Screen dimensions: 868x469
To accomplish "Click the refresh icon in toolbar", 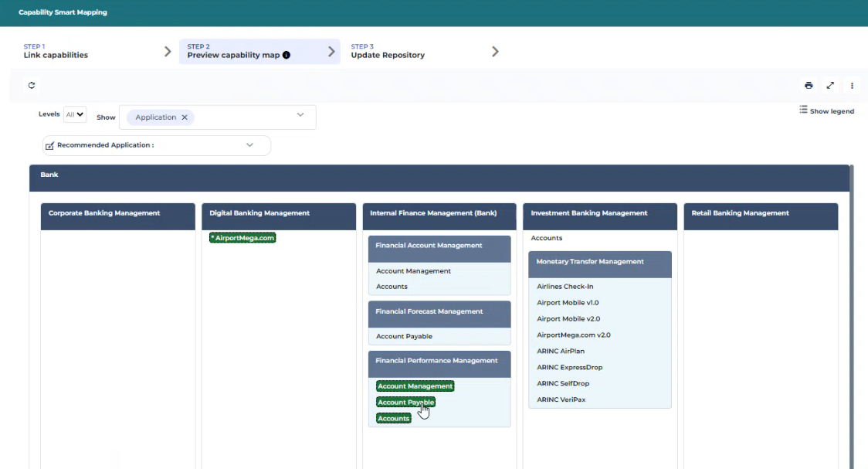I will pos(32,86).
